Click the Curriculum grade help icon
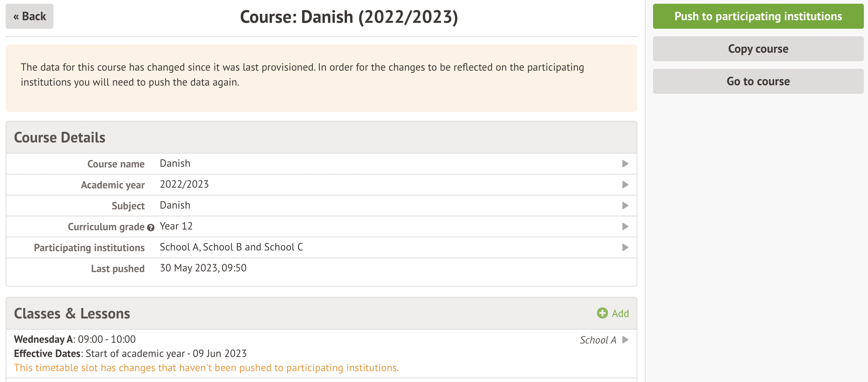This screenshot has height=382, width=868. (x=151, y=228)
